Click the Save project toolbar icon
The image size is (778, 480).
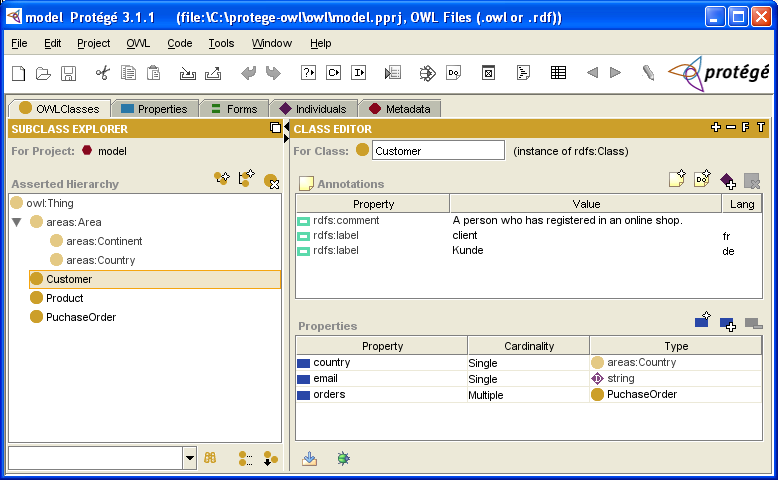pos(69,73)
